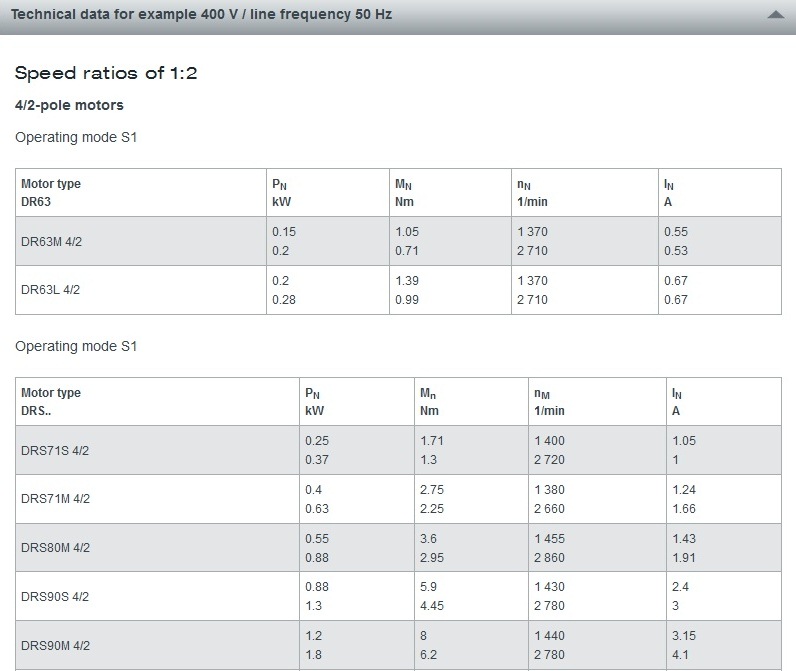
Task: Select the DRS71M 4/2 motor row label
Action: (55, 499)
